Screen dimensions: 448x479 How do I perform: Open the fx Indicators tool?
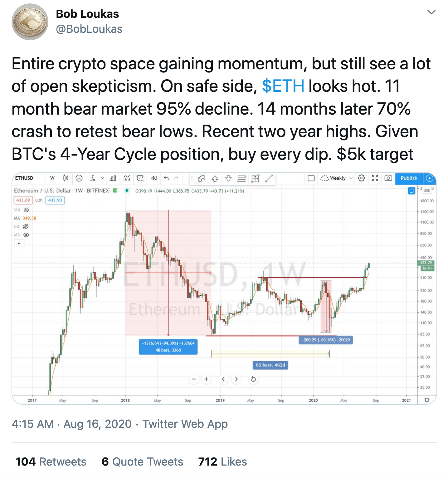[x=92, y=179]
